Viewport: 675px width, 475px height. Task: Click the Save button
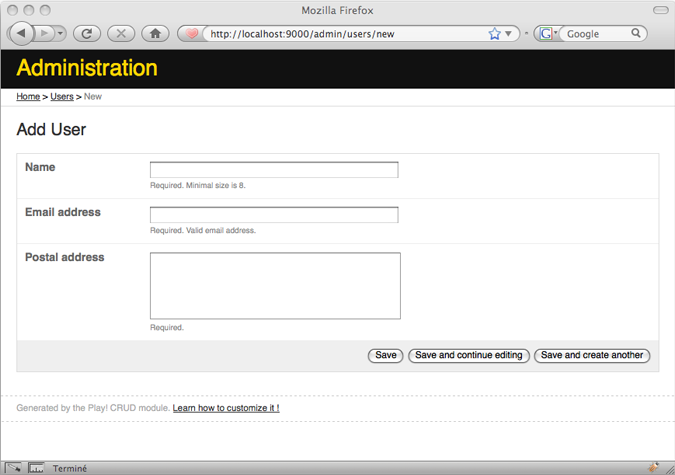pos(385,356)
